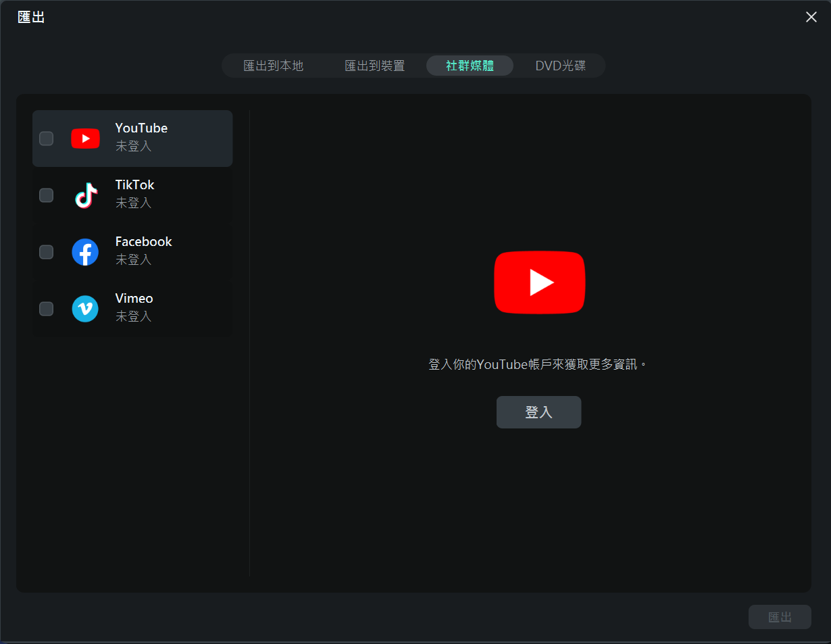Tick the YouTube checkbox

coord(46,139)
